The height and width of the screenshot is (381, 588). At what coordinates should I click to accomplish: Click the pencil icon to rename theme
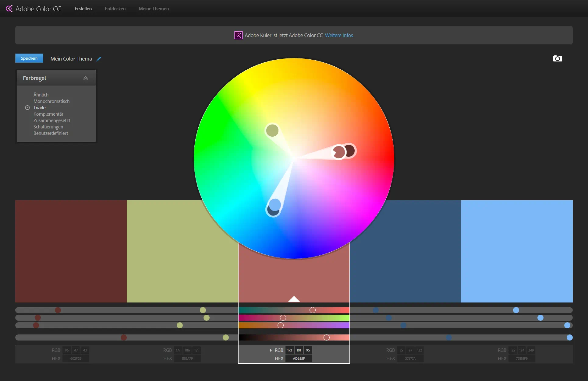(x=99, y=59)
